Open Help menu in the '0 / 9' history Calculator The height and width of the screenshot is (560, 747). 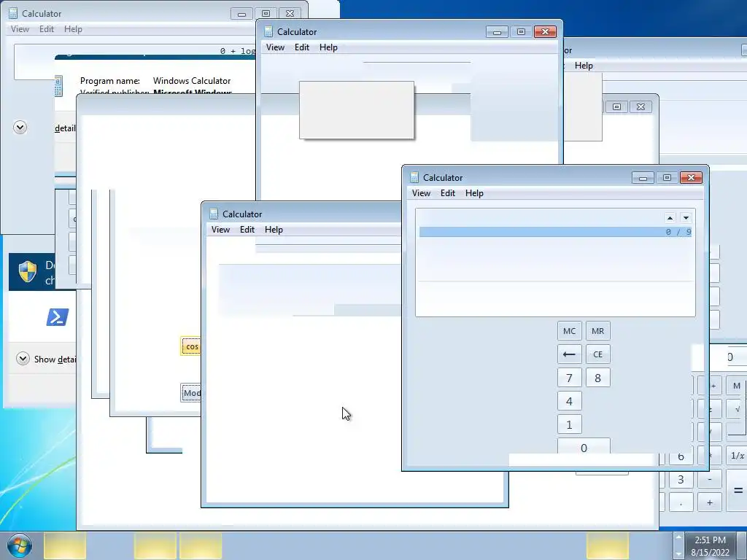474,193
